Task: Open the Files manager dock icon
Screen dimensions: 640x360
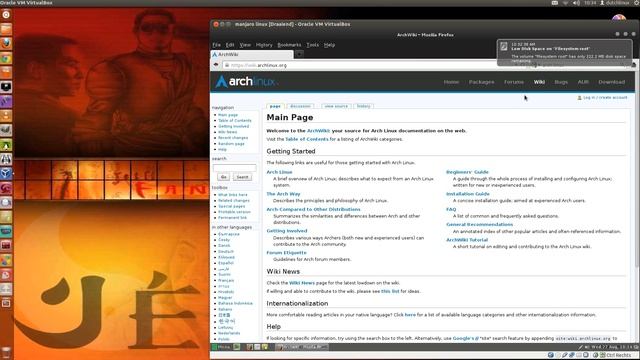Action: (x=6, y=29)
